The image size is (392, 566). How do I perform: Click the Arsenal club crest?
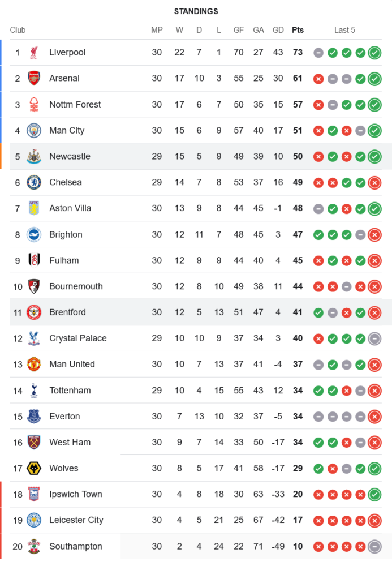34,79
